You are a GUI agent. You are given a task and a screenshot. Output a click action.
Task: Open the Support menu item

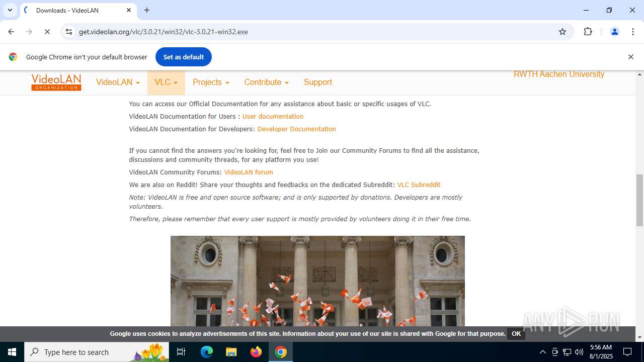tap(317, 82)
